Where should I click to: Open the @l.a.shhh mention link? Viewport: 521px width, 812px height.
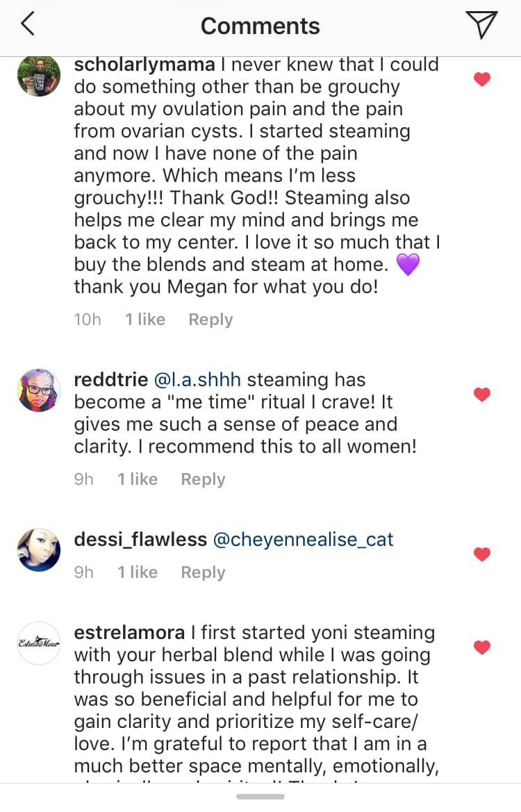click(x=197, y=380)
